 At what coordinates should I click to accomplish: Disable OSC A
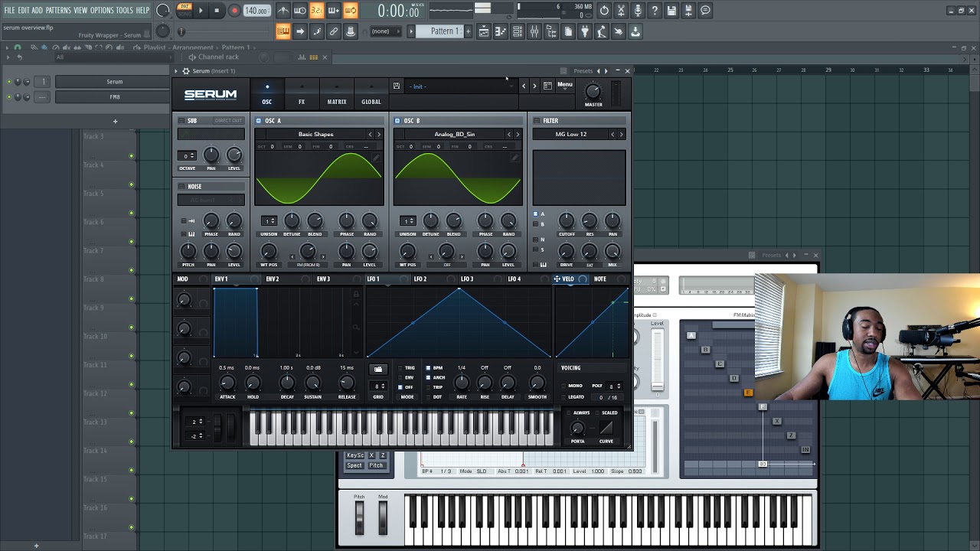(259, 120)
